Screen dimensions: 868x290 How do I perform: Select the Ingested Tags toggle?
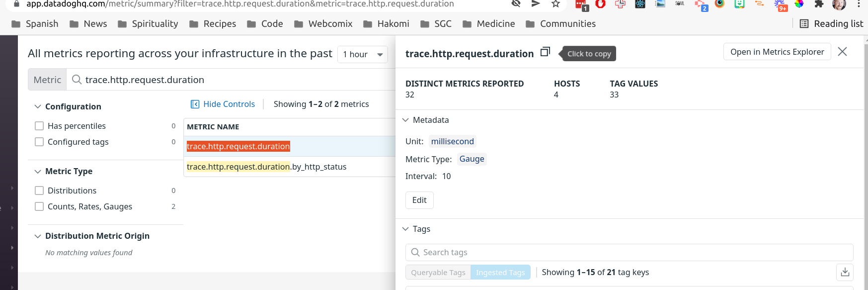coord(500,272)
